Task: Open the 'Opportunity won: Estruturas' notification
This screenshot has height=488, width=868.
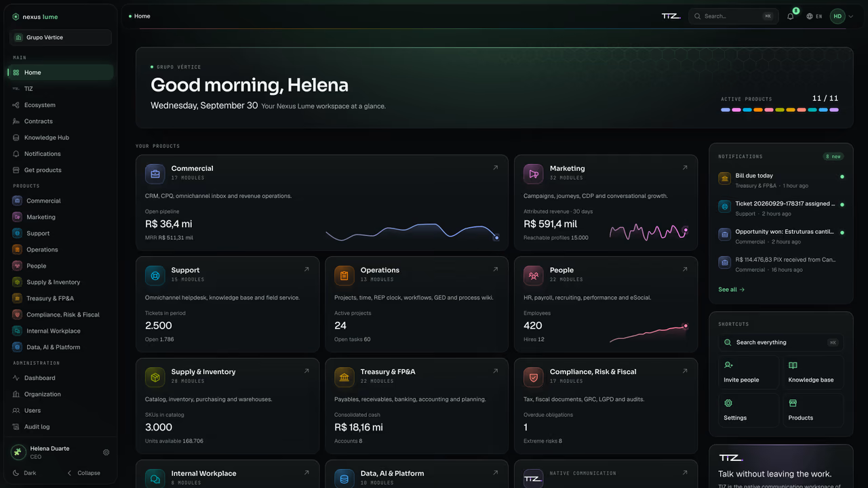Action: pyautogui.click(x=781, y=237)
